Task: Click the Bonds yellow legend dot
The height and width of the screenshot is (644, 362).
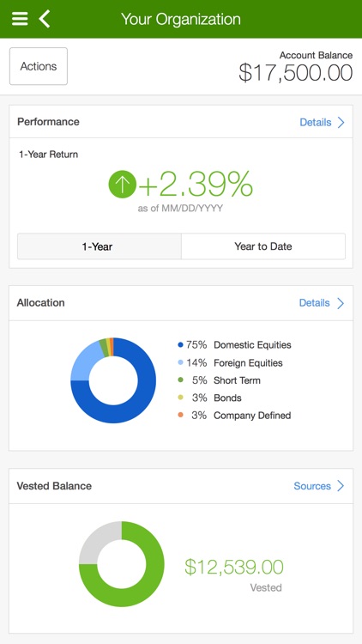Action: tap(181, 398)
